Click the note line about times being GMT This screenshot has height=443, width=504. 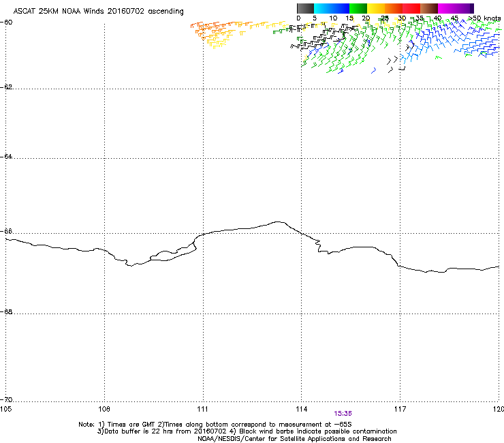(x=215, y=425)
